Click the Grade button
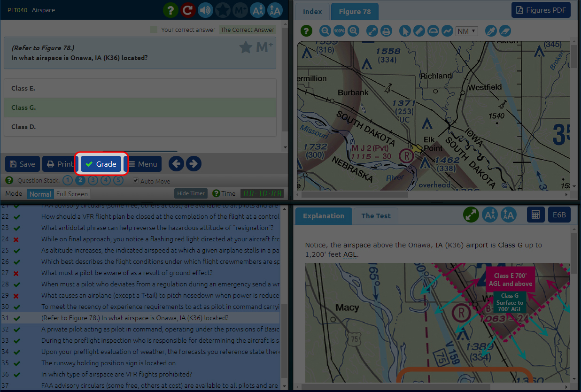Viewport: 581px width, 392px height. 101,164
